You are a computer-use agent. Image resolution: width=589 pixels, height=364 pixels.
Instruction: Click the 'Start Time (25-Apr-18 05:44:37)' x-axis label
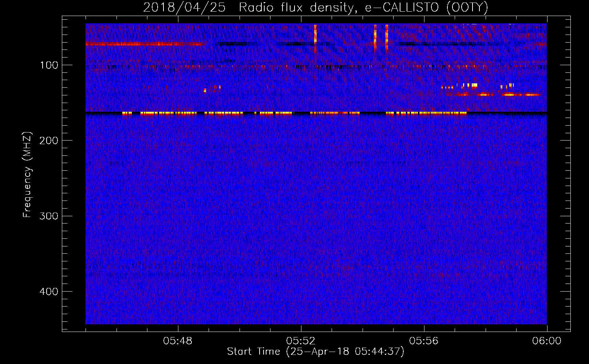[x=316, y=352]
